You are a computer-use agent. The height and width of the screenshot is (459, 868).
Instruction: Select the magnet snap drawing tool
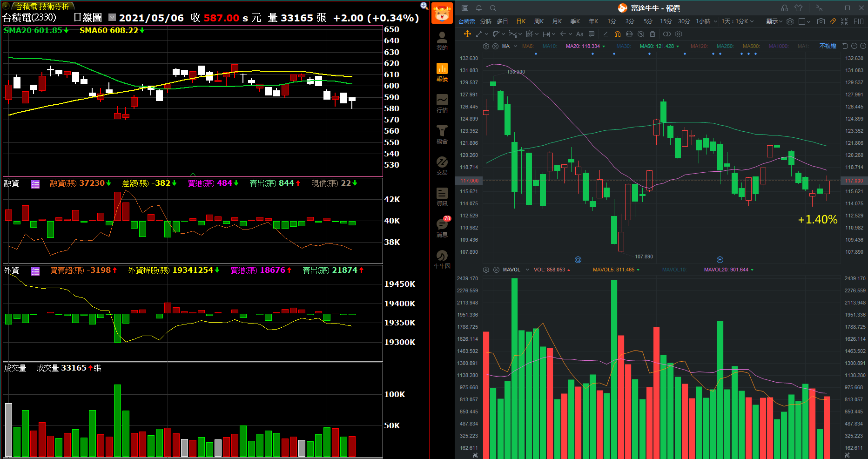click(x=617, y=34)
